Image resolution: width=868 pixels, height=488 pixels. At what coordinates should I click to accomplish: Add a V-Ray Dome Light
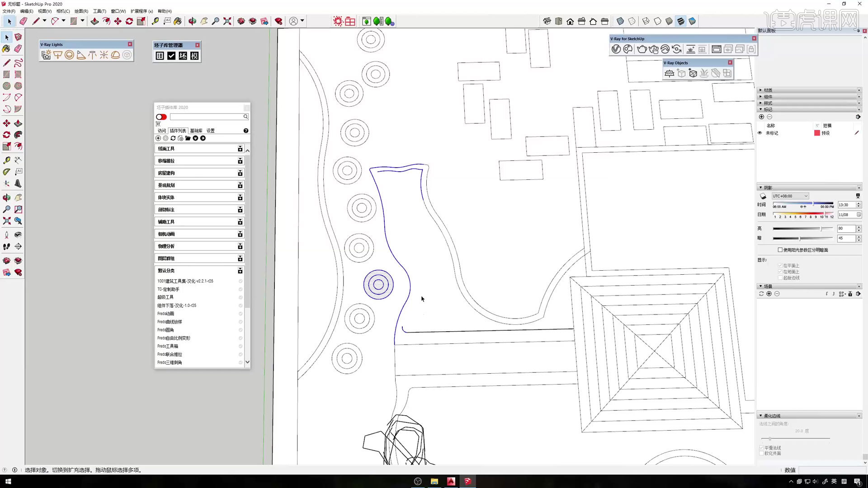point(115,55)
